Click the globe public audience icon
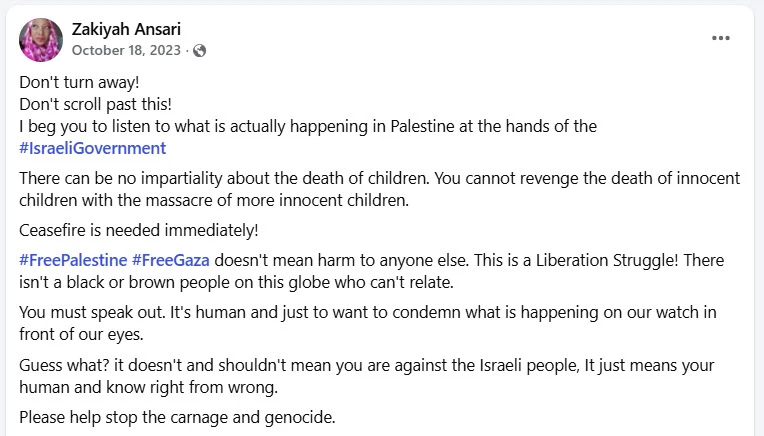The width and height of the screenshot is (764, 436). pos(199,50)
